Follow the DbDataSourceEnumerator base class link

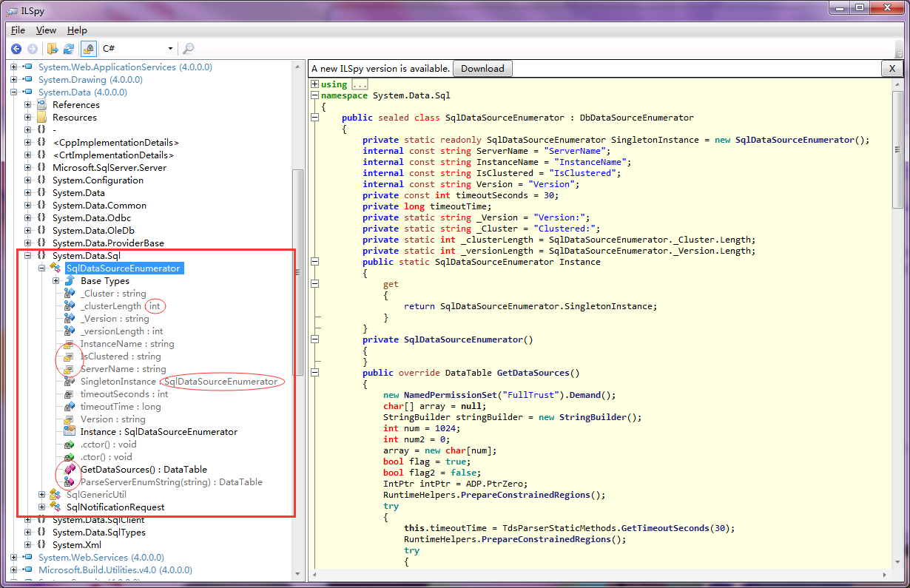pyautogui.click(x=636, y=118)
